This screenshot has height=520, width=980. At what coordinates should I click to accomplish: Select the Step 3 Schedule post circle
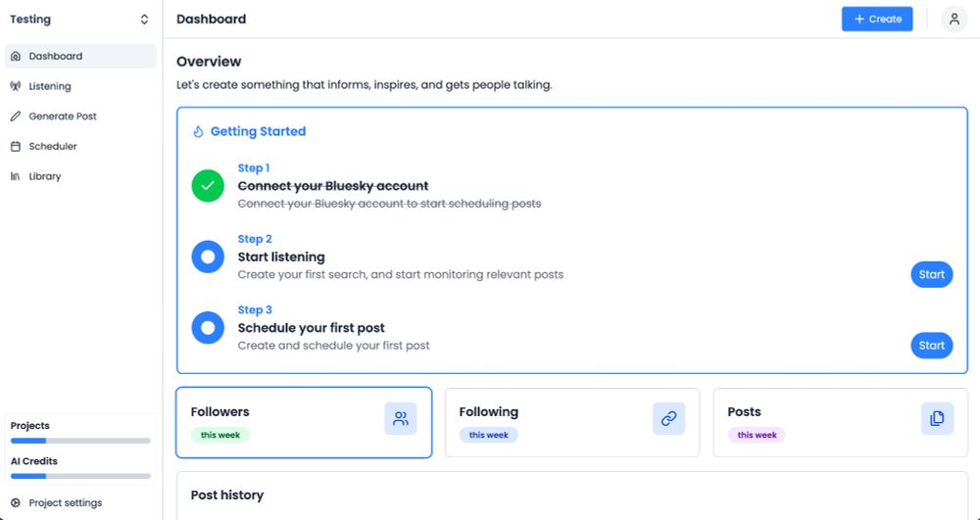[208, 327]
